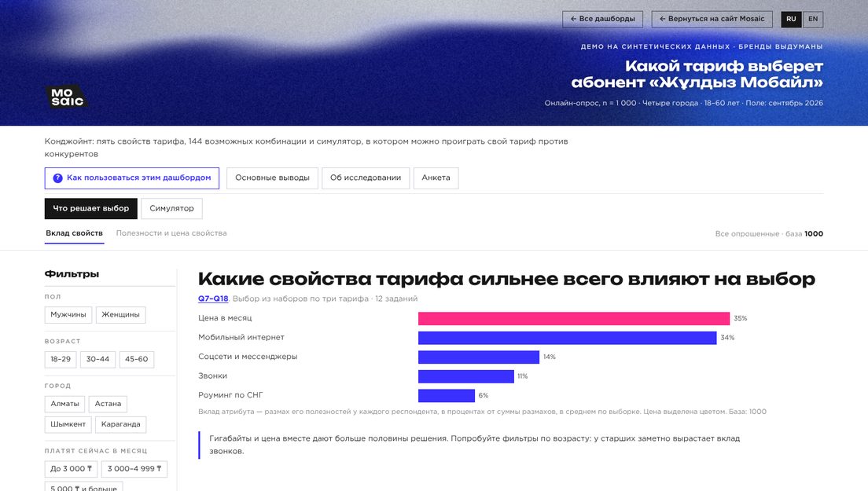Click the 11% value label
This screenshot has width=868, height=491.
(x=523, y=376)
